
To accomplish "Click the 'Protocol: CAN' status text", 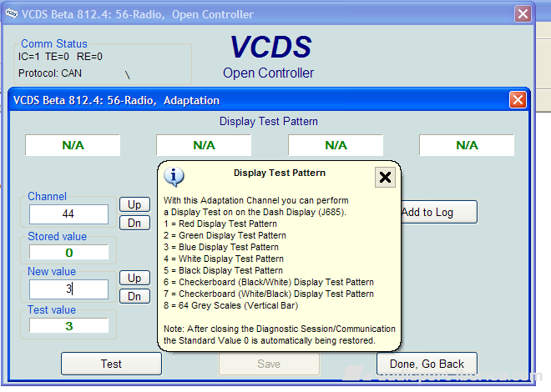I will pos(50,73).
